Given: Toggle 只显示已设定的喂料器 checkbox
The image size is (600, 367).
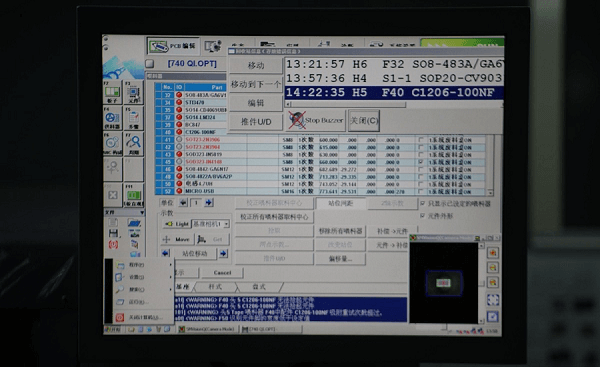Looking at the screenshot, I should (x=423, y=204).
